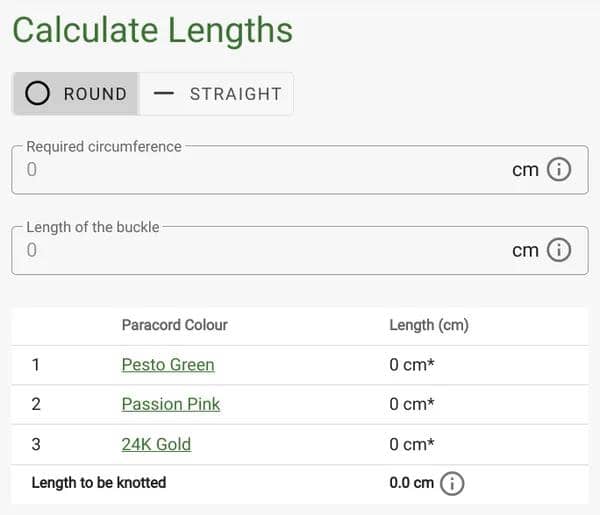The image size is (600, 515).
Task: Click the Length of the buckle field
Action: click(260, 250)
